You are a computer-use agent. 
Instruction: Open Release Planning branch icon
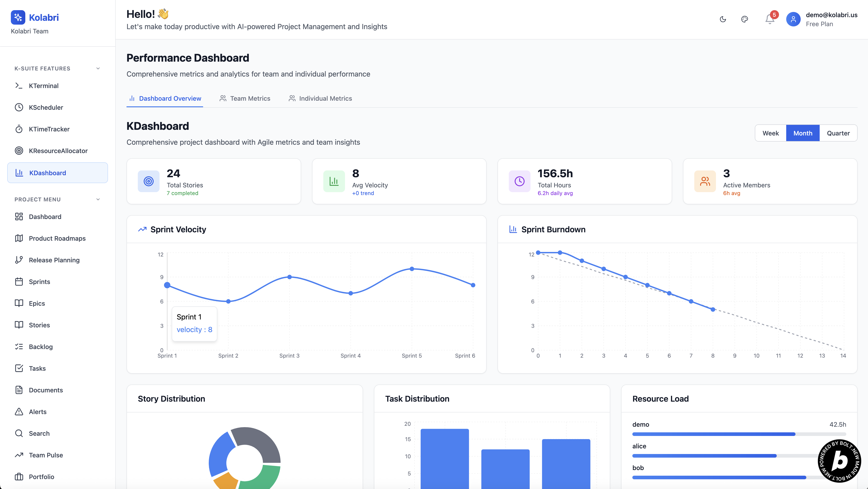[19, 260]
